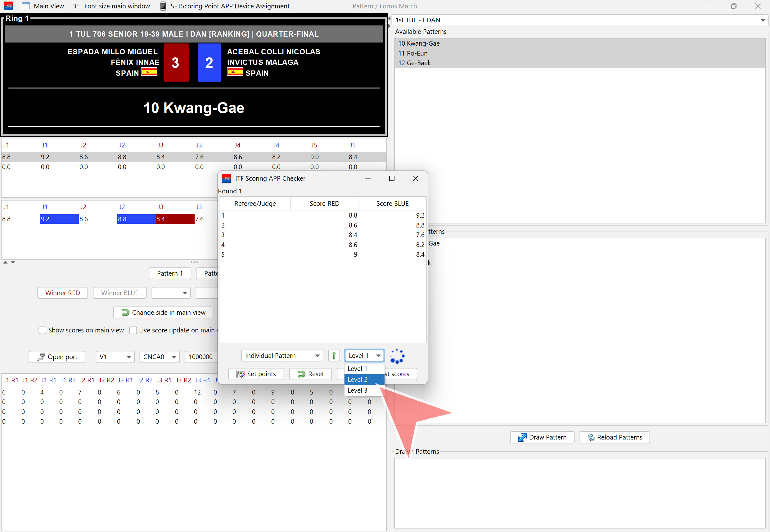Viewport: 770px width, 532px height.
Task: Choose Level 3 option in list
Action: tap(357, 391)
